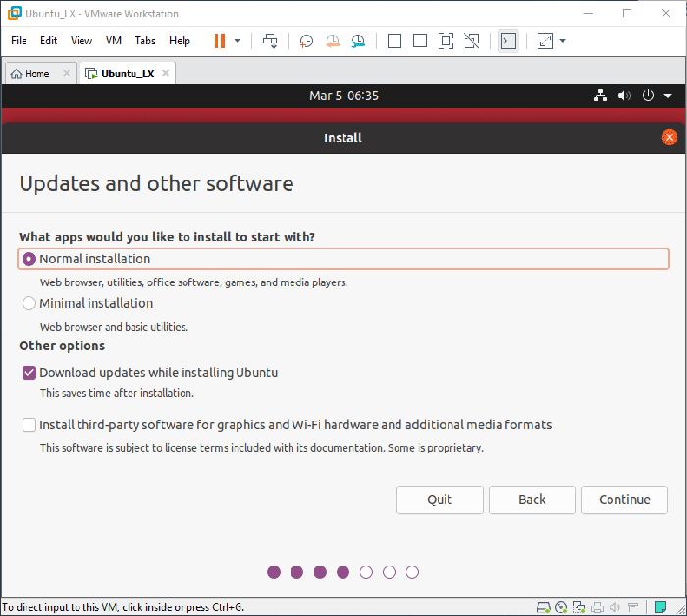Click the USB controller status icon in status bar
Viewport: 687px width, 616px height.
tap(633, 607)
